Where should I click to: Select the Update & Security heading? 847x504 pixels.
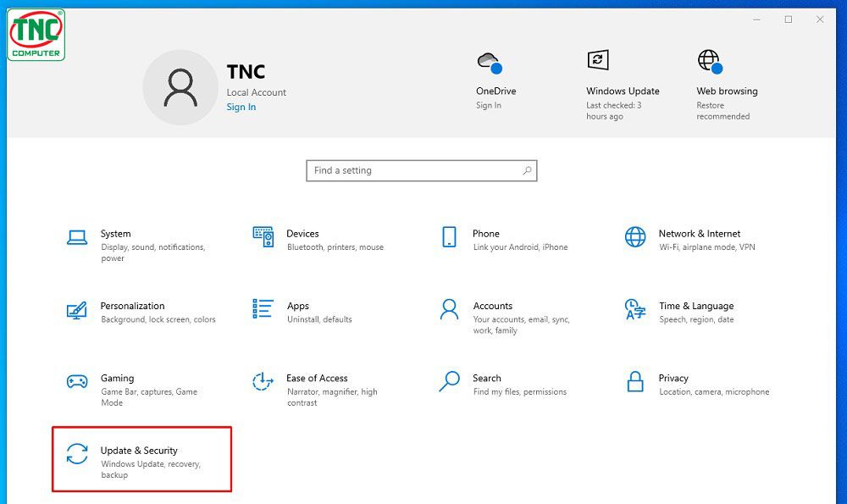(139, 451)
